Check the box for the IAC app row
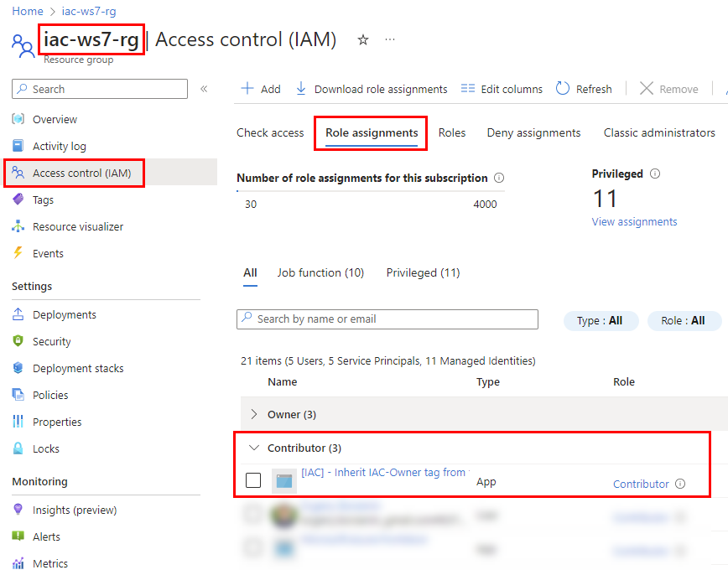 coord(253,480)
